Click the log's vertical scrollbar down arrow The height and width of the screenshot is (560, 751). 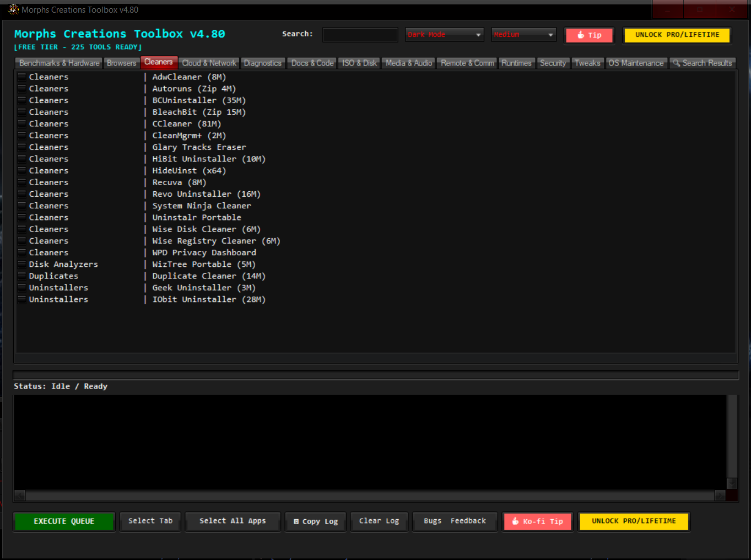click(732, 483)
